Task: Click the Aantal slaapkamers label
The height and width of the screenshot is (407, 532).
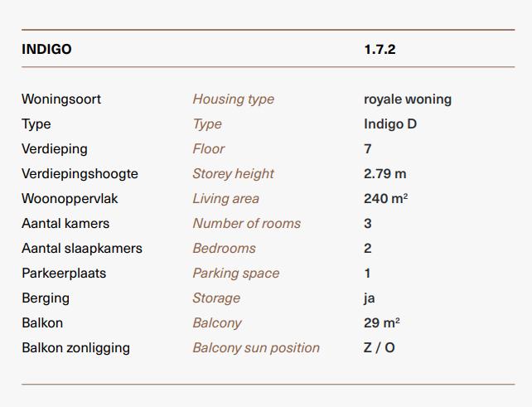Action: pyautogui.click(x=82, y=249)
